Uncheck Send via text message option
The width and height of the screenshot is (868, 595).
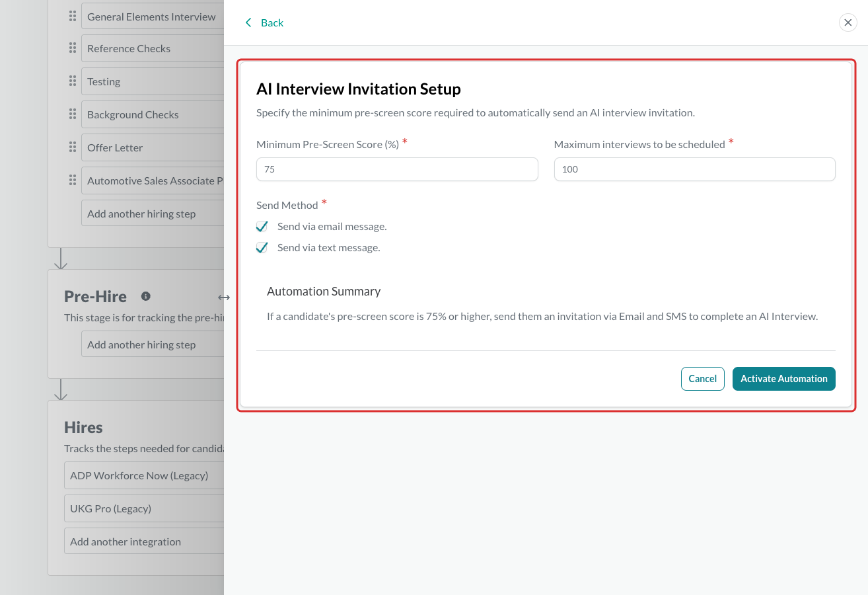[x=262, y=248]
